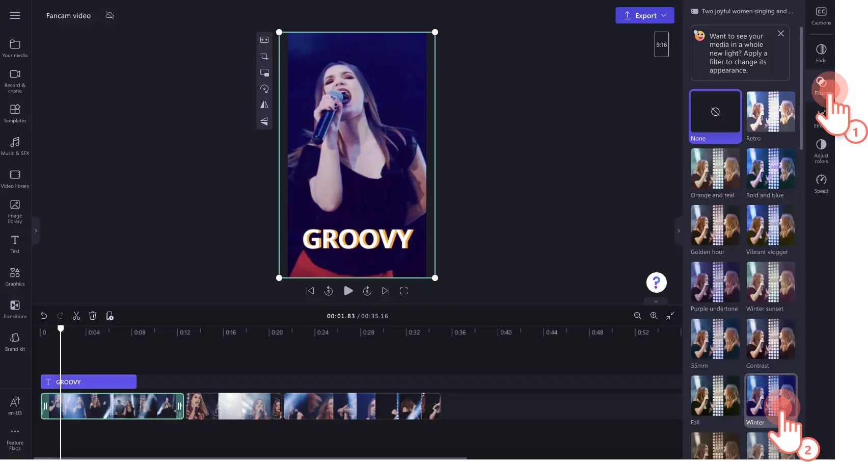Open the Graphics panel

pyautogui.click(x=15, y=277)
